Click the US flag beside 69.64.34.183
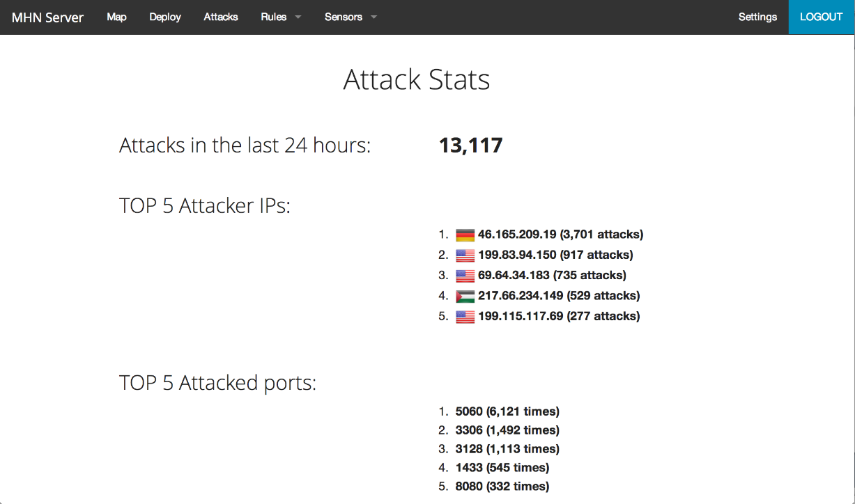The height and width of the screenshot is (504, 855). coord(465,276)
